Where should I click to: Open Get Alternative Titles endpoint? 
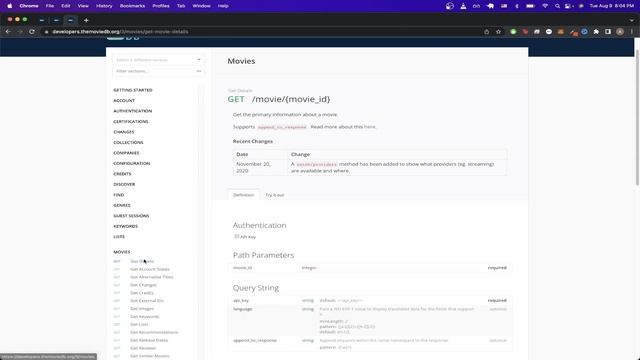152,277
